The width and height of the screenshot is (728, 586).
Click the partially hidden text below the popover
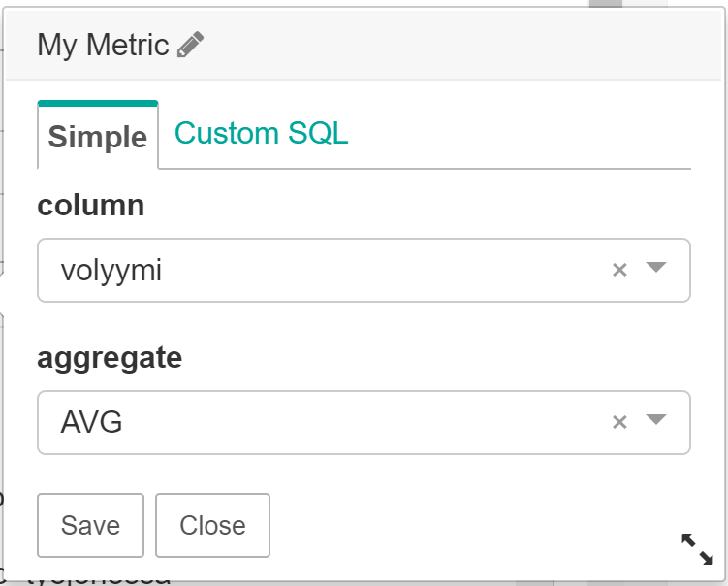click(x=97, y=579)
